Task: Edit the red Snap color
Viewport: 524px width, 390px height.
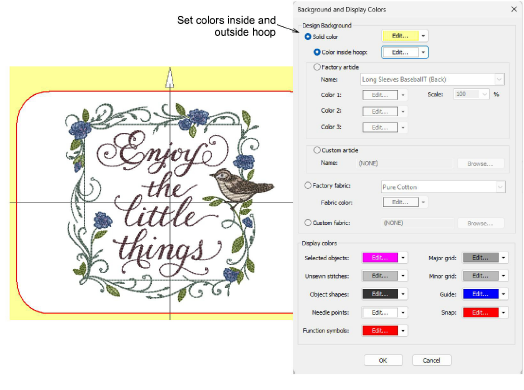Action: coord(481,312)
